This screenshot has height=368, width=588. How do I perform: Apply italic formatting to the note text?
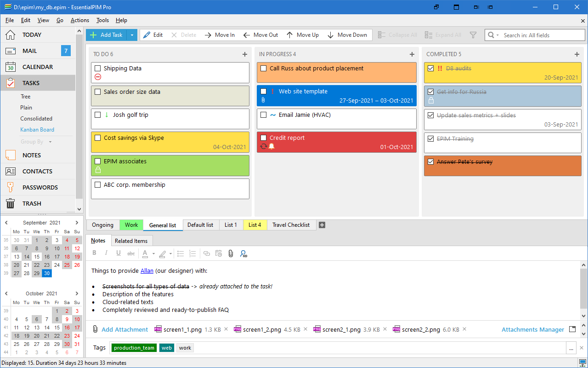(x=106, y=253)
